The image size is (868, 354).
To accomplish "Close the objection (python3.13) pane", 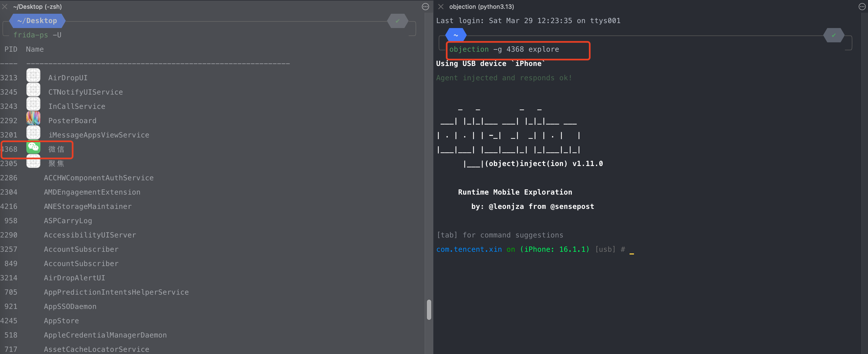I will 441,6.
